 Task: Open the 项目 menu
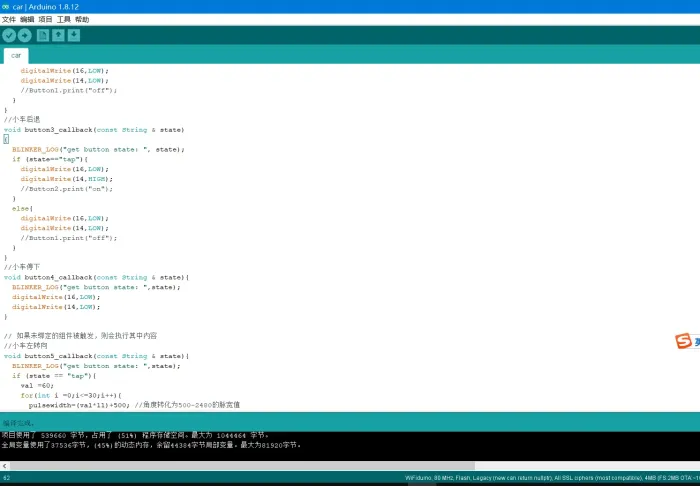[45, 20]
